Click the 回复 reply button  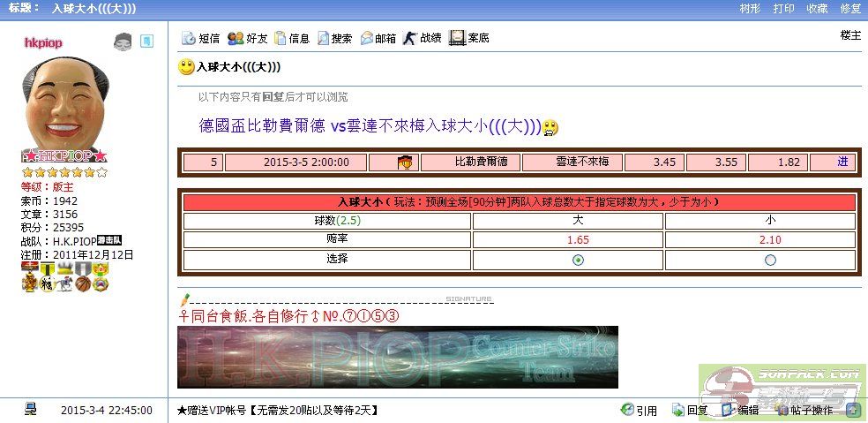[689, 410]
